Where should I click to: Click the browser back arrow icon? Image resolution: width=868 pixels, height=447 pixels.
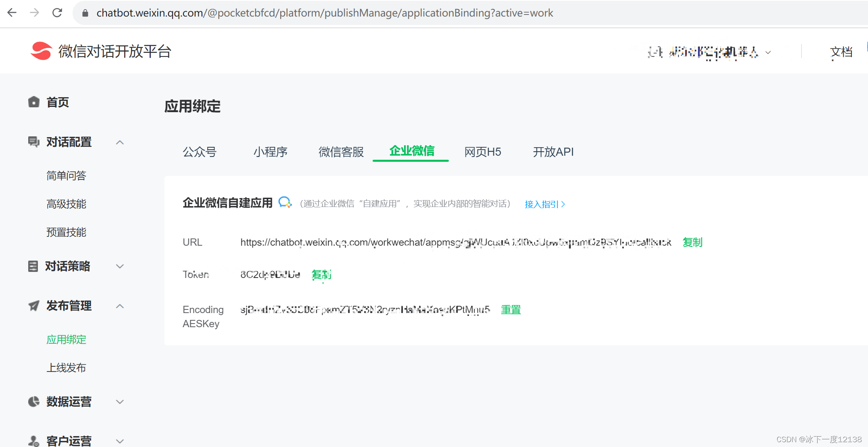pos(12,13)
